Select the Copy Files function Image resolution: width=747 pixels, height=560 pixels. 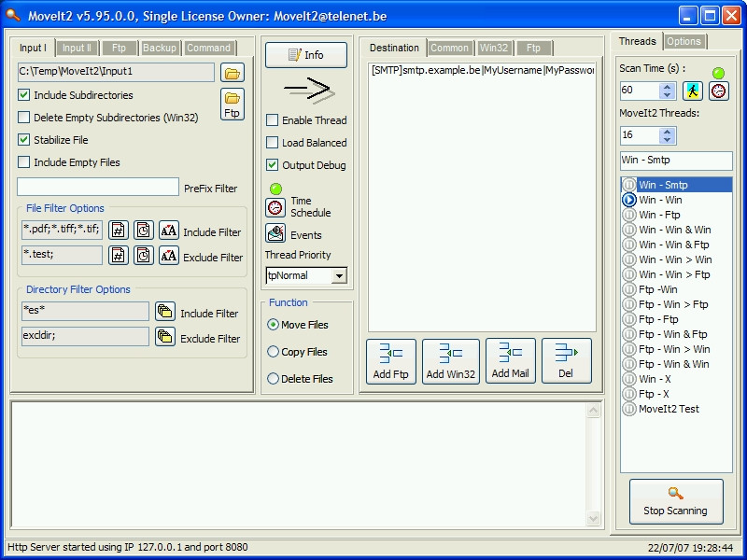pyautogui.click(x=273, y=352)
